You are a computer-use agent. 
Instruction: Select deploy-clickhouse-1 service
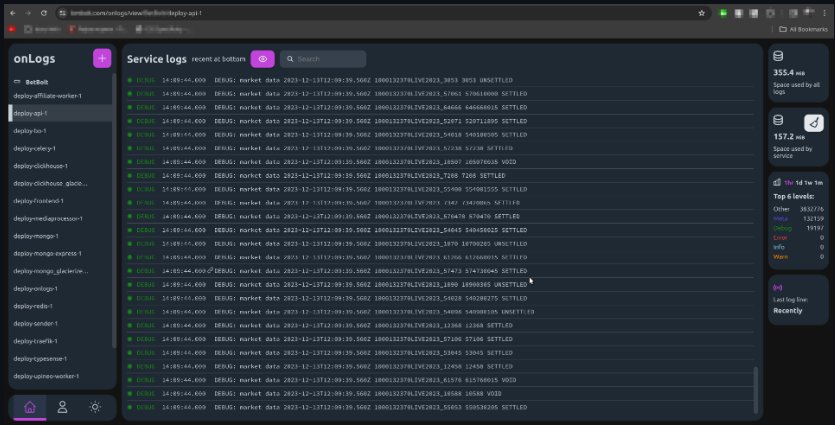42,166
